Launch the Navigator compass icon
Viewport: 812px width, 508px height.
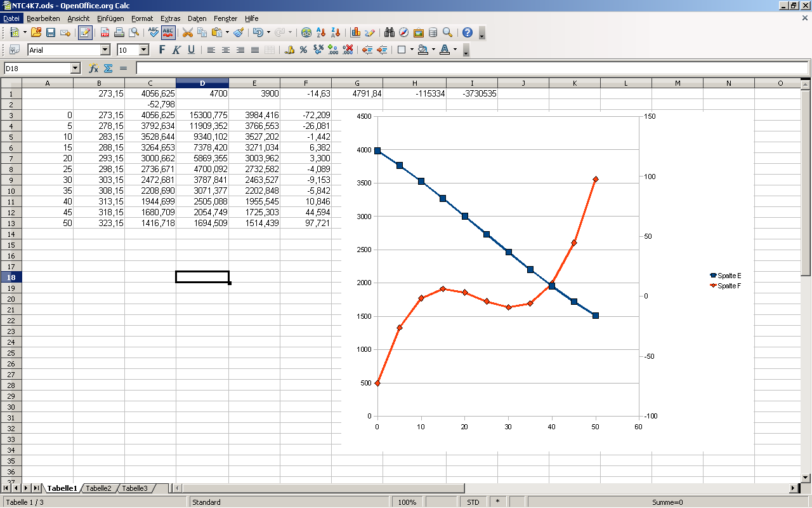(404, 32)
